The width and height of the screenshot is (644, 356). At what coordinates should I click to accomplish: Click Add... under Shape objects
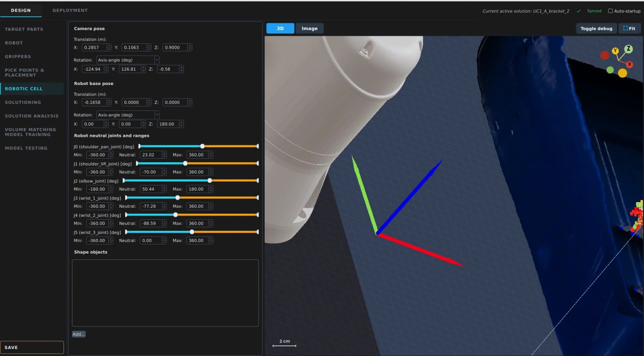coord(79,334)
